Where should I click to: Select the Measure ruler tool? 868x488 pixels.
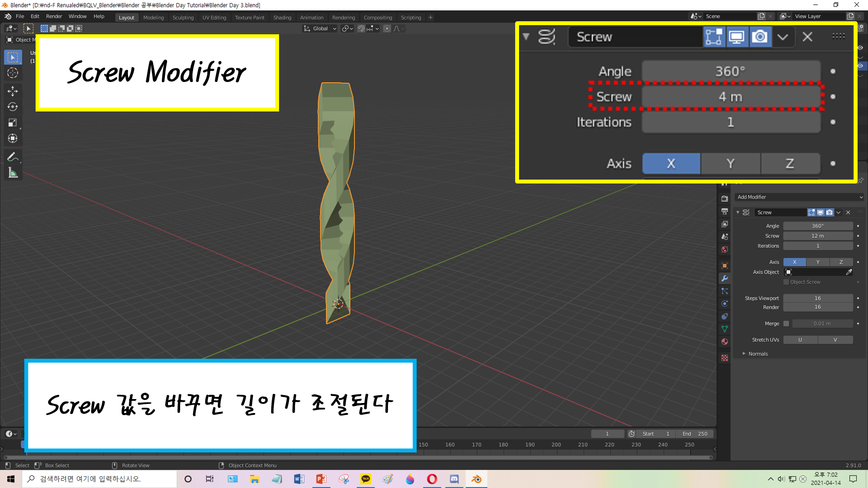coord(13,173)
